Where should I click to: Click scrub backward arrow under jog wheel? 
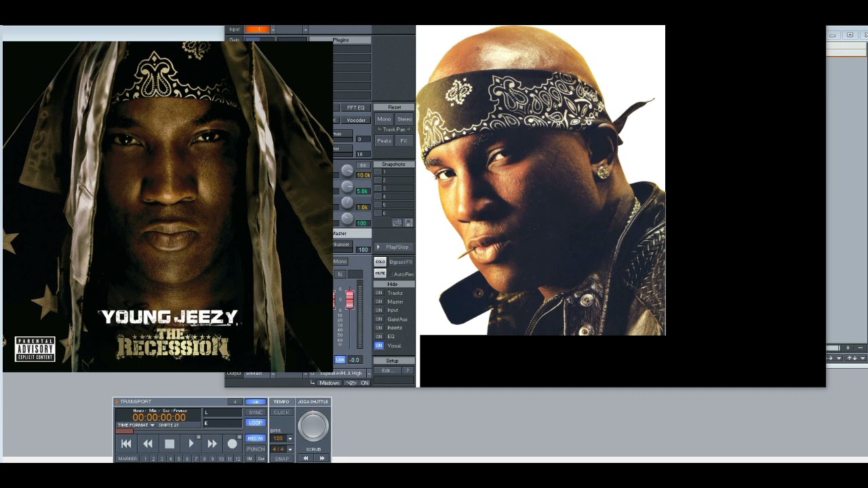coord(306,458)
